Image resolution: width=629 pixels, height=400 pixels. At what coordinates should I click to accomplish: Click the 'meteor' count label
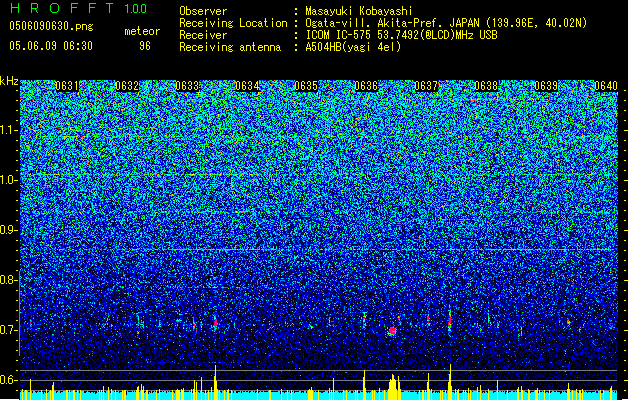(x=142, y=31)
